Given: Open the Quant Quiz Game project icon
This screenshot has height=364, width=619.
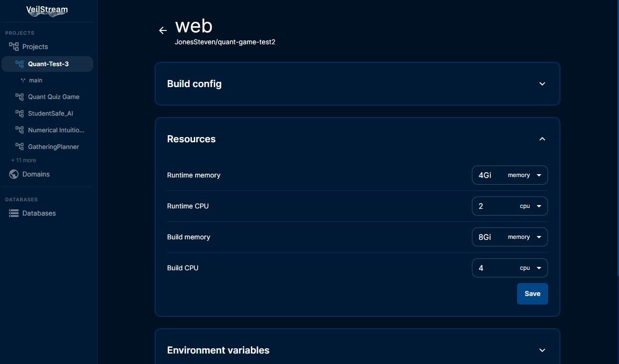Looking at the screenshot, I should 19,97.
